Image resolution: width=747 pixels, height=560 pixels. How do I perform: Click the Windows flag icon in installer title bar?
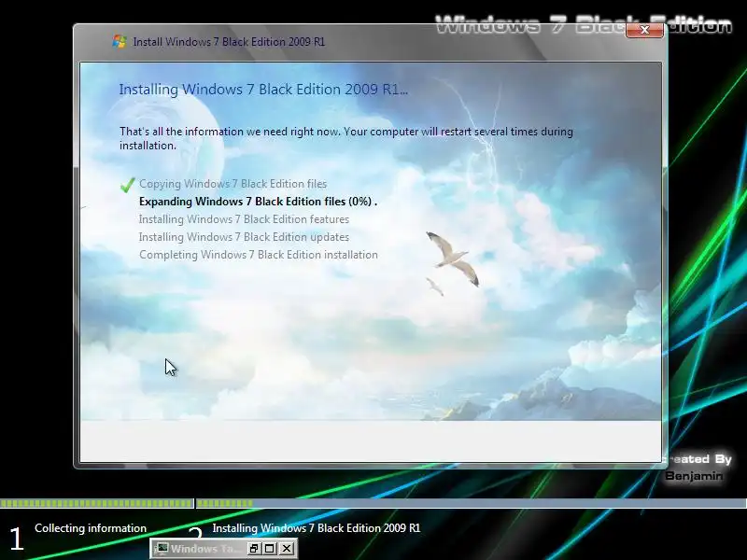120,41
